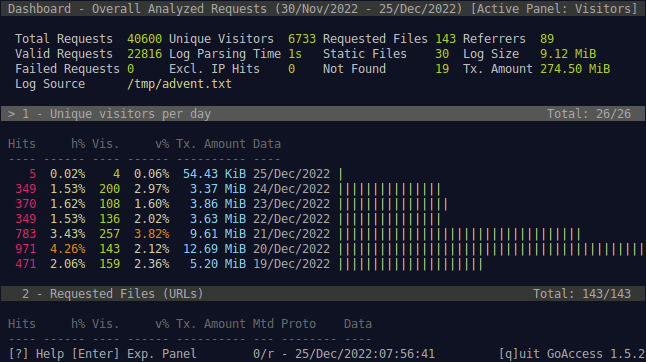Click the hits value 783

[x=26, y=234]
